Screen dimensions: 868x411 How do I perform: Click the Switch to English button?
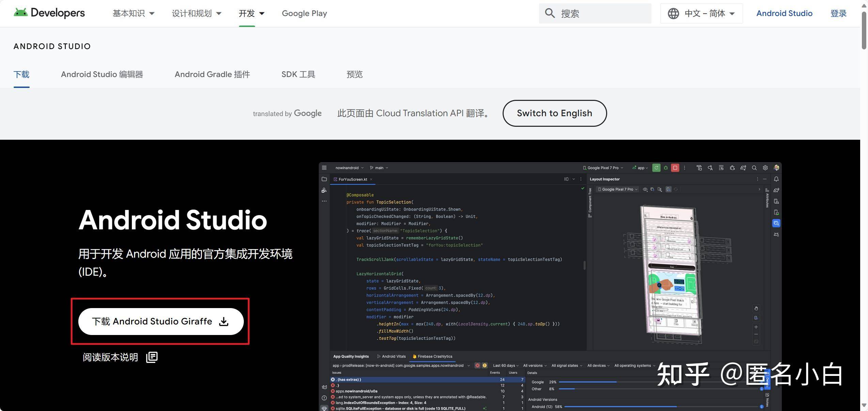coord(554,113)
